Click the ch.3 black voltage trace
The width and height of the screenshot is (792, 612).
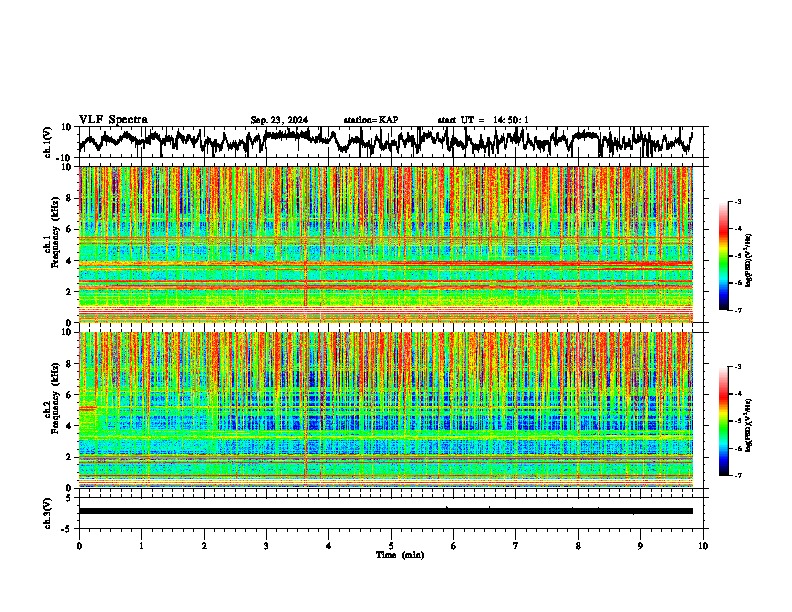[x=386, y=511]
